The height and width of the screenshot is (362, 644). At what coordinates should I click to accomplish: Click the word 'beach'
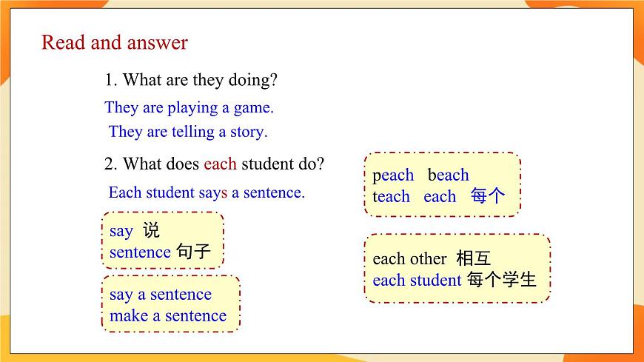click(448, 175)
